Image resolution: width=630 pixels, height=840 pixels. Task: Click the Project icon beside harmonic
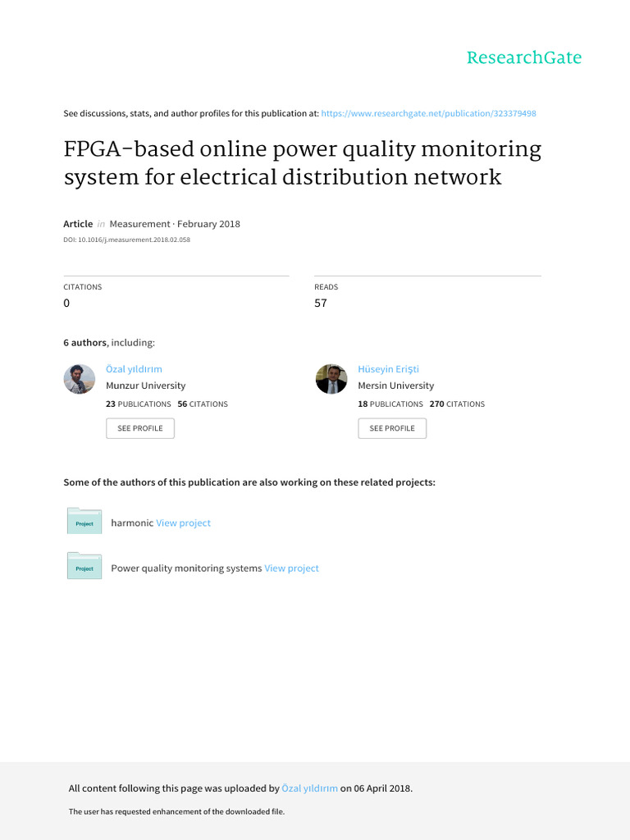pos(84,522)
